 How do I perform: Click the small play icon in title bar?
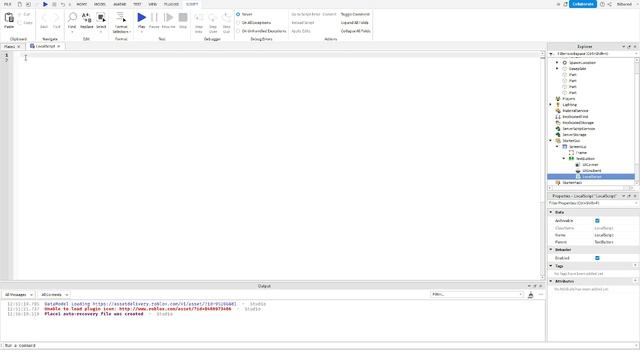pos(45,4)
